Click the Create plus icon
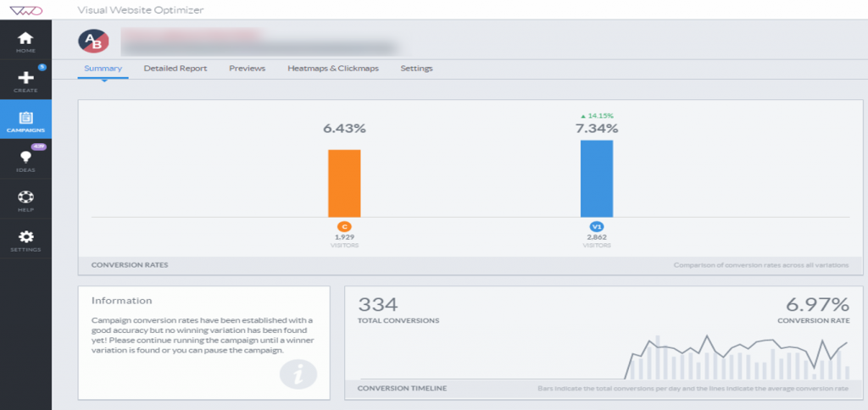This screenshot has width=868, height=410. tap(25, 78)
